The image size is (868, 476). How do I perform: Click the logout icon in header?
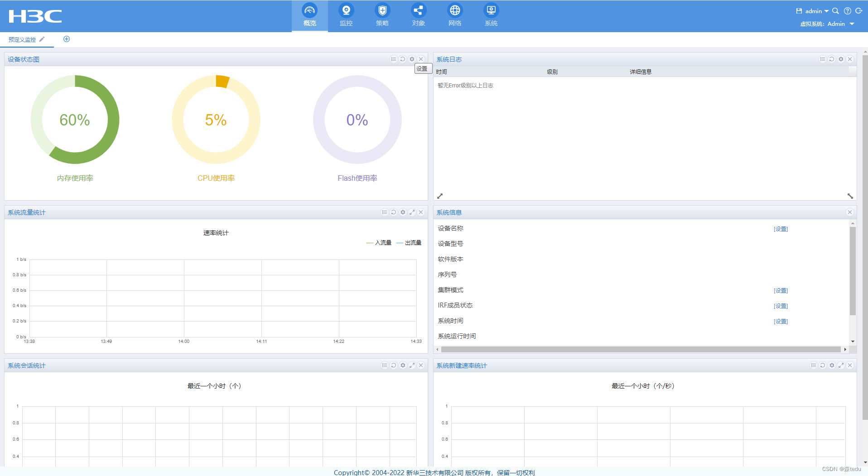858,11
